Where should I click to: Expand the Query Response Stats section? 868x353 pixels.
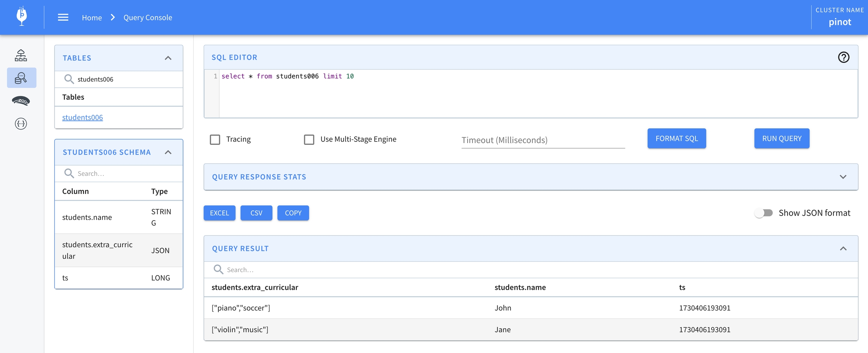(843, 177)
